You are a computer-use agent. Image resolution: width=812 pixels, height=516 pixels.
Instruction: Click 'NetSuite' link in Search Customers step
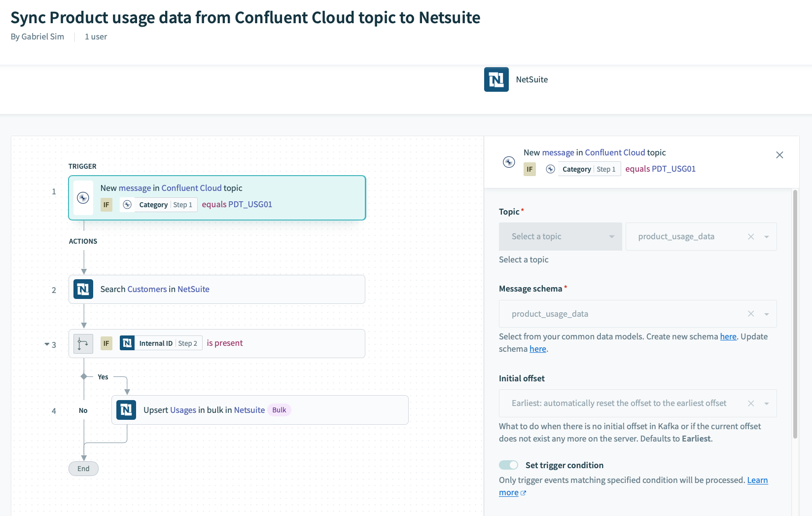pyautogui.click(x=193, y=289)
